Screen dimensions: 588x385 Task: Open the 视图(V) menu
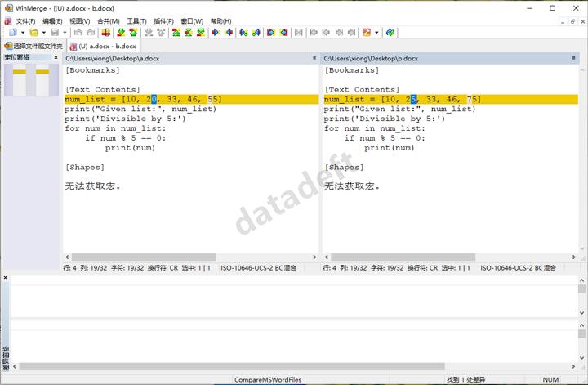(80, 21)
